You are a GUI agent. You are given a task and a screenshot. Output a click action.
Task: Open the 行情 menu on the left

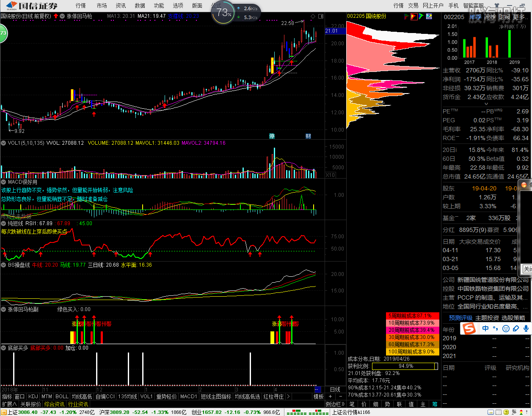[80, 6]
